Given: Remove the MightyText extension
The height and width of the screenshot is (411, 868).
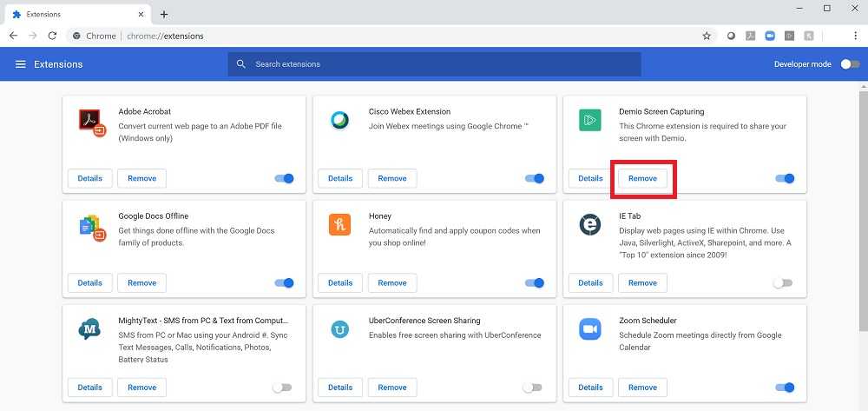Looking at the screenshot, I should pos(141,388).
